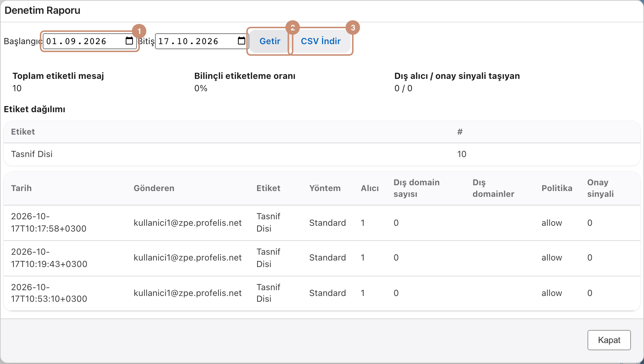Screen dimensions: 644x364
Task: Focus the Bitiş date field 17.10.2026
Action: pyautogui.click(x=202, y=41)
